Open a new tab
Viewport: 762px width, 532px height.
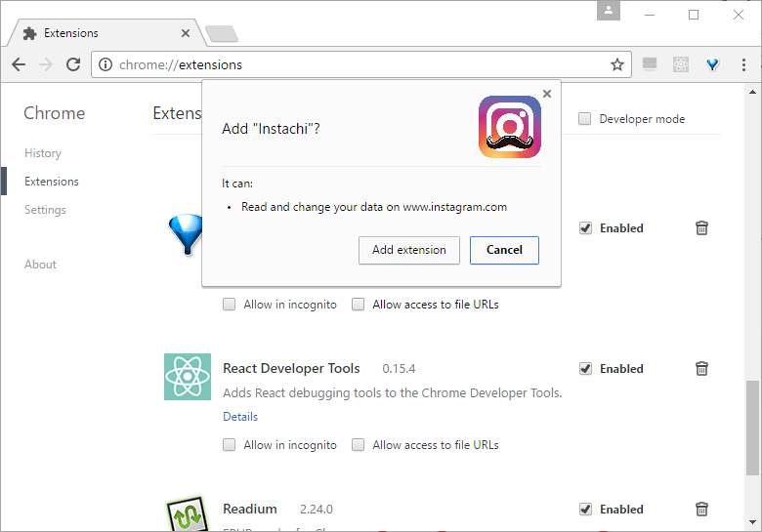coord(222,33)
